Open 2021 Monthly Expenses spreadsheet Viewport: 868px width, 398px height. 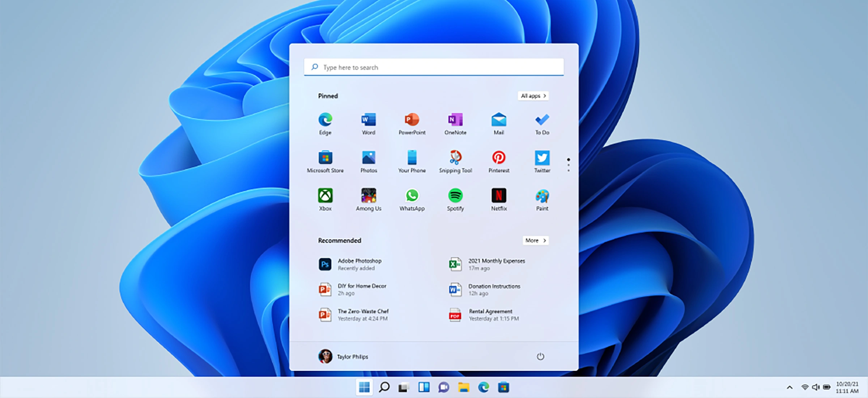486,264
